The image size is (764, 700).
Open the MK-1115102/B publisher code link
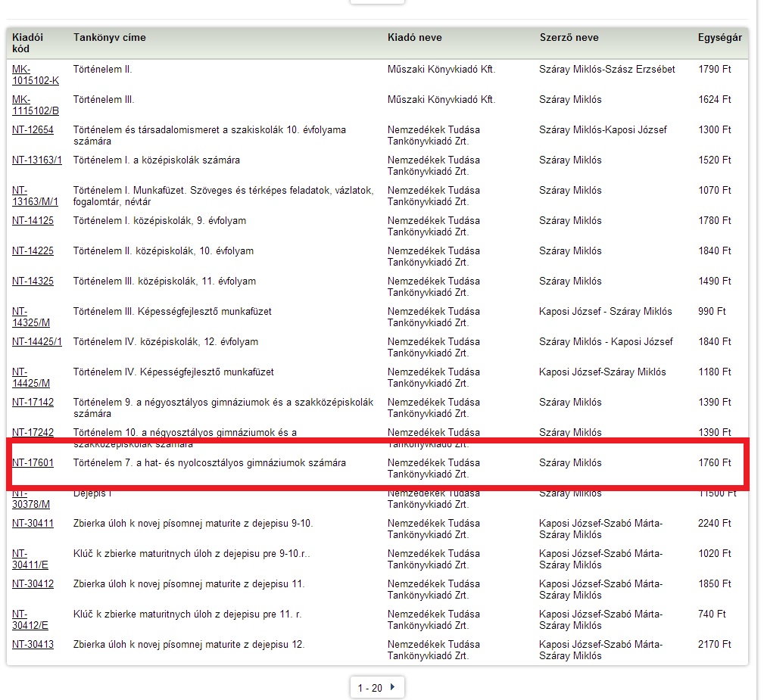tap(35, 105)
